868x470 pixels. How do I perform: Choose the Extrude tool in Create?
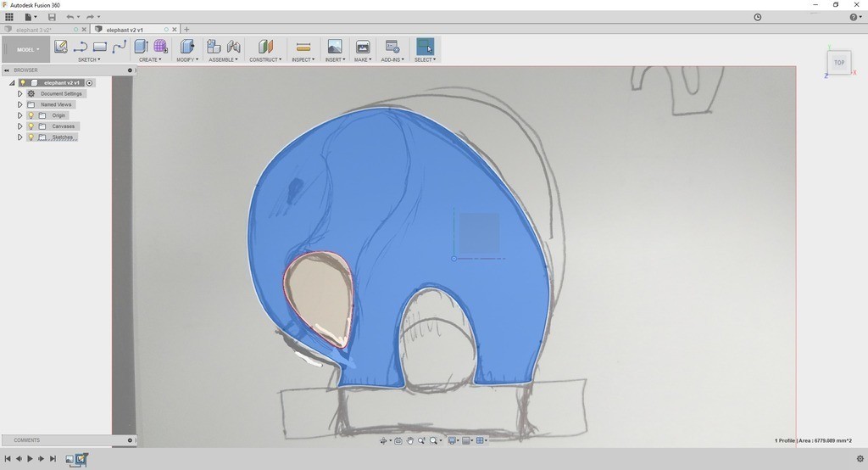click(142, 47)
